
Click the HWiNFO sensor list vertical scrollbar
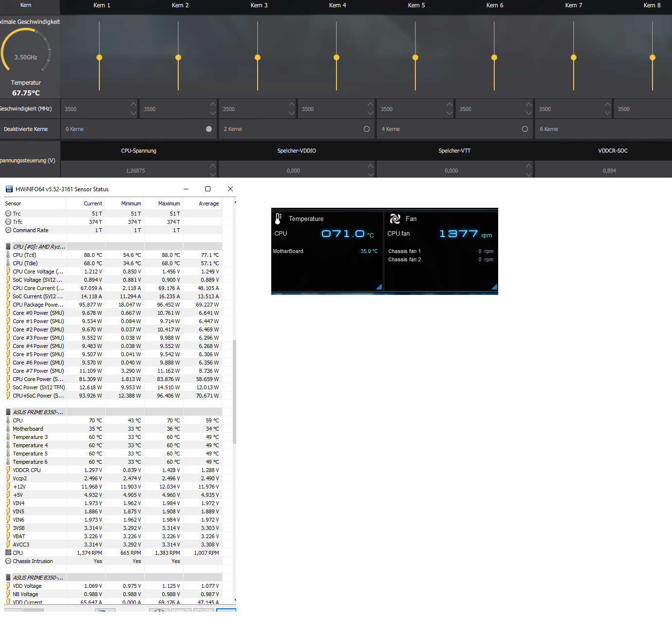point(235,392)
